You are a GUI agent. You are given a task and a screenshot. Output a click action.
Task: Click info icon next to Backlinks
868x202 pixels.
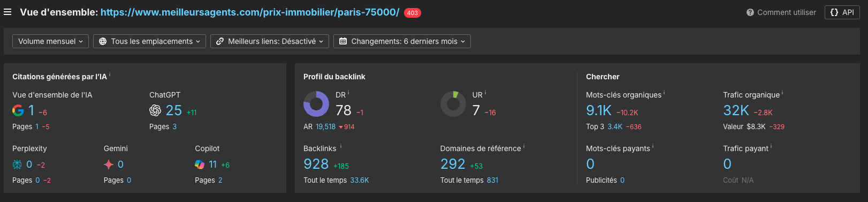click(341, 146)
